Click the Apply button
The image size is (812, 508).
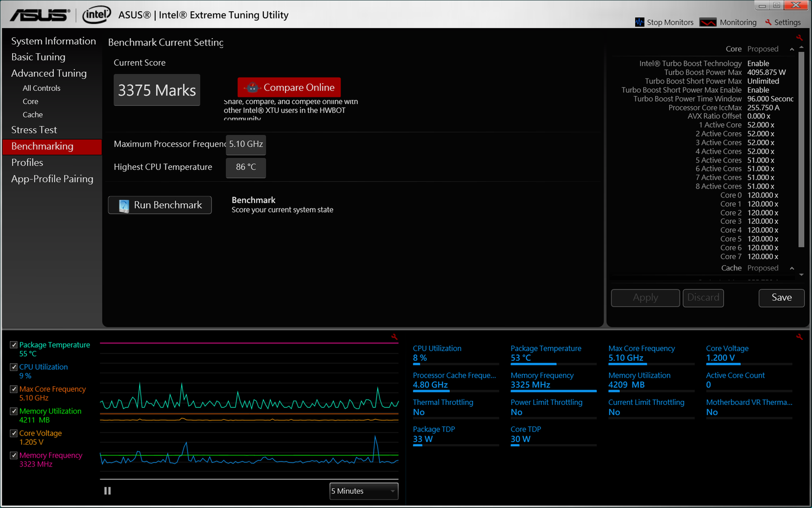pos(646,298)
